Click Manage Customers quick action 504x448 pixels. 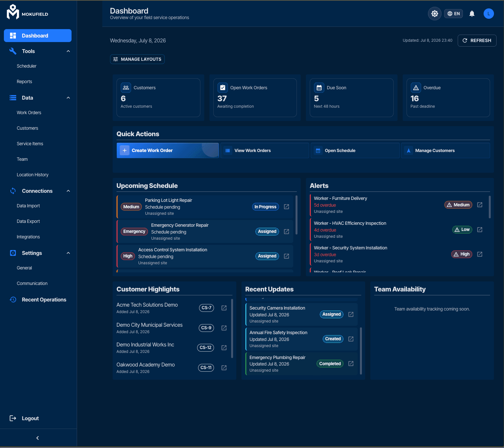[445, 150]
